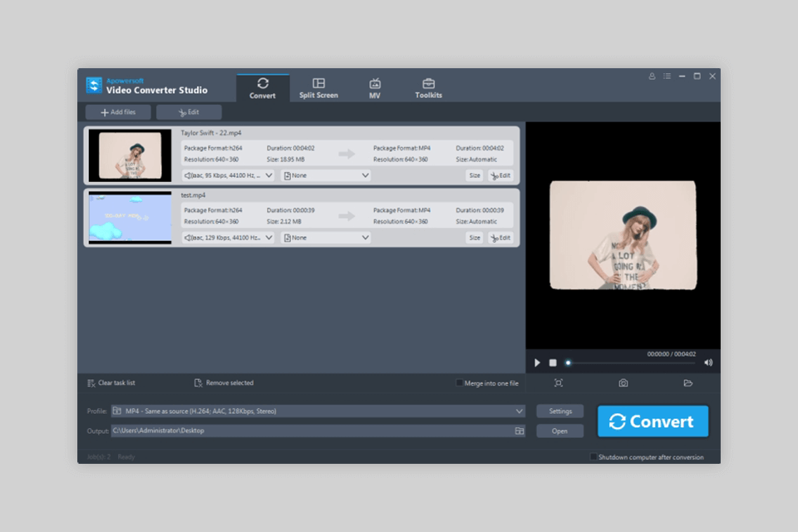Click the fullscreen preview icon
798x532 pixels.
(x=558, y=383)
